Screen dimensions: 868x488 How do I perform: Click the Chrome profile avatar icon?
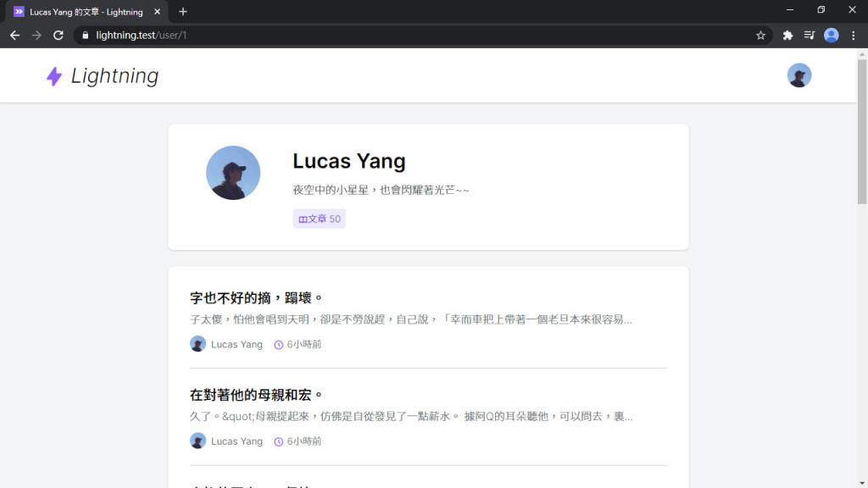click(831, 36)
